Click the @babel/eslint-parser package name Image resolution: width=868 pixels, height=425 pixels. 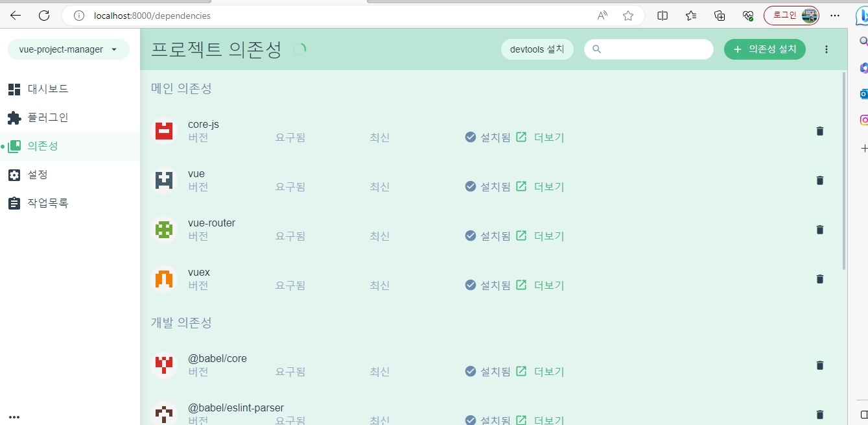[236, 408]
